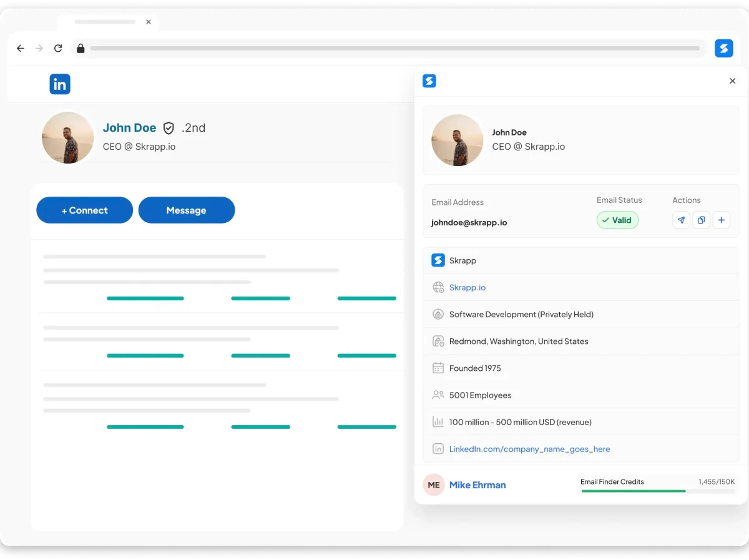The image size is (749, 560).
Task: Click CEO @ Skrapp.io under LinkedIn name
Action: tap(139, 147)
